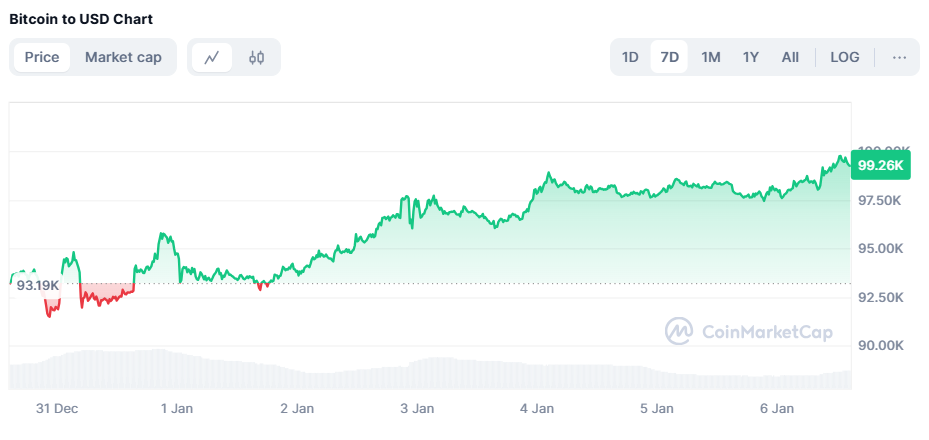Select the Price tab
This screenshot has height=440, width=929.
42,57
